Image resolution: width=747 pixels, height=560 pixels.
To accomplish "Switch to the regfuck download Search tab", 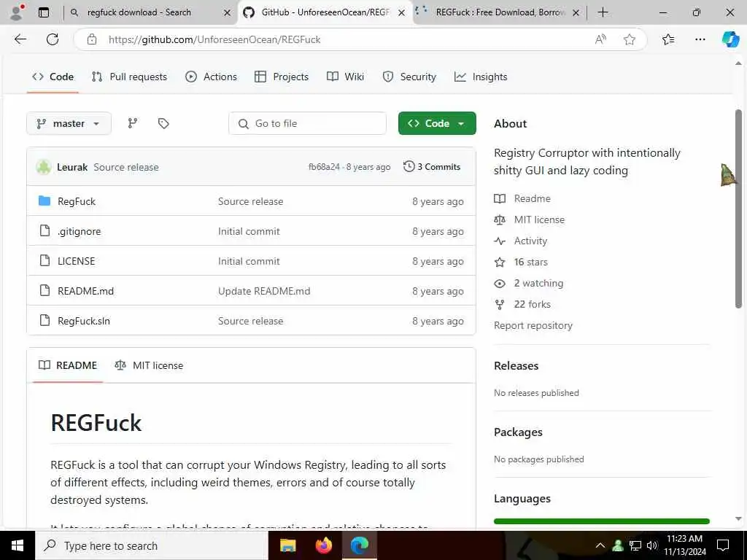I will 139,12.
